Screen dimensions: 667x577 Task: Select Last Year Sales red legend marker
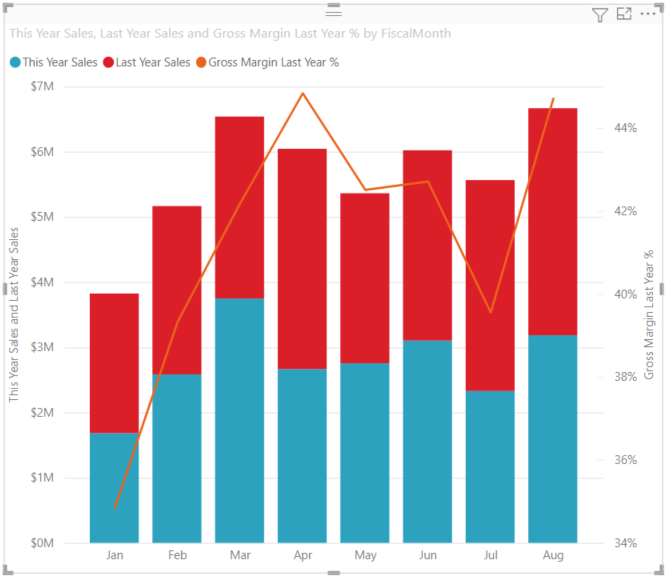[x=108, y=63]
